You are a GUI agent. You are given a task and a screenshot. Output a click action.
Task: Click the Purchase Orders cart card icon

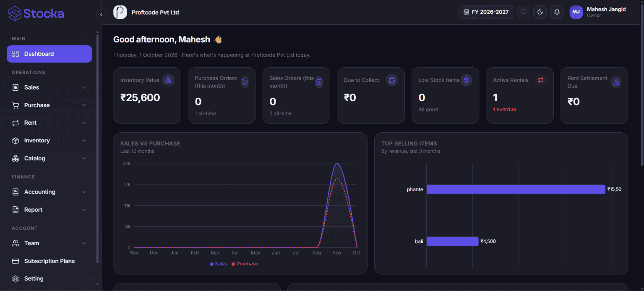245,82
